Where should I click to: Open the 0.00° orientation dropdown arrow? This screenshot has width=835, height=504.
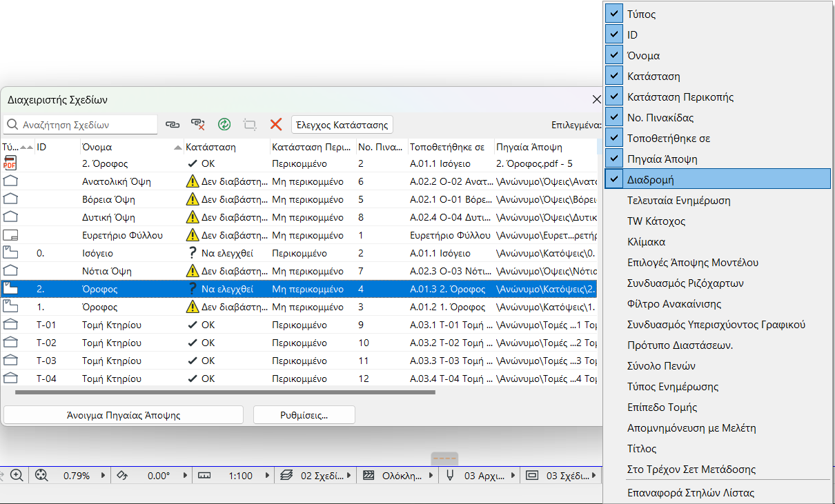pos(185,475)
